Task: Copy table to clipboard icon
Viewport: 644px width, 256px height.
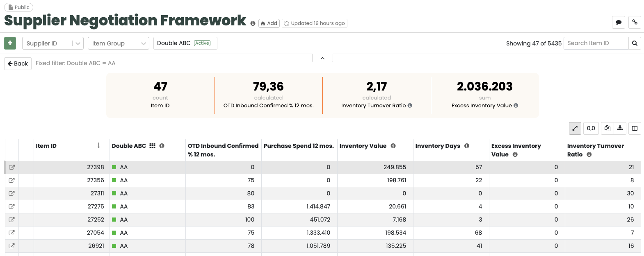Action: coord(607,128)
